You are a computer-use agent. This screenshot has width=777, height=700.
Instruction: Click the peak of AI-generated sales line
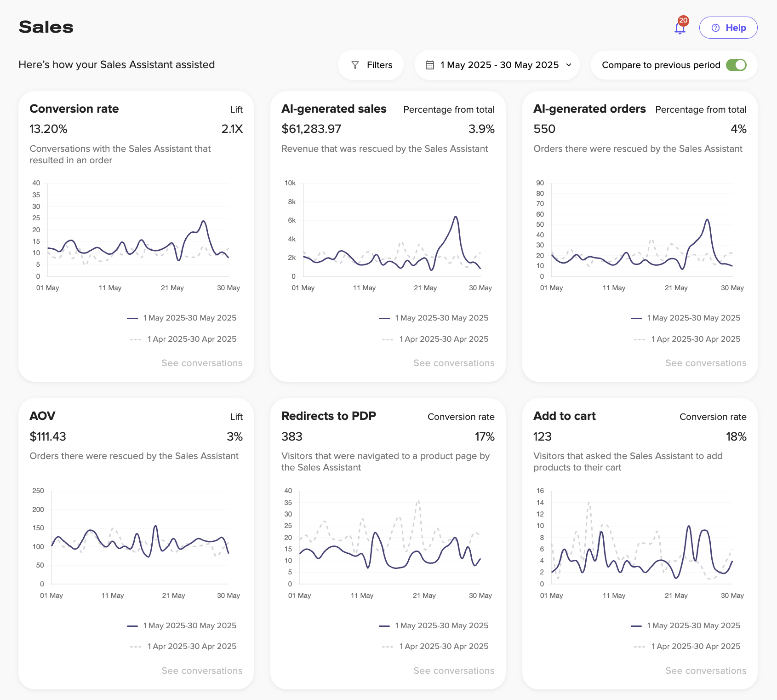click(456, 216)
